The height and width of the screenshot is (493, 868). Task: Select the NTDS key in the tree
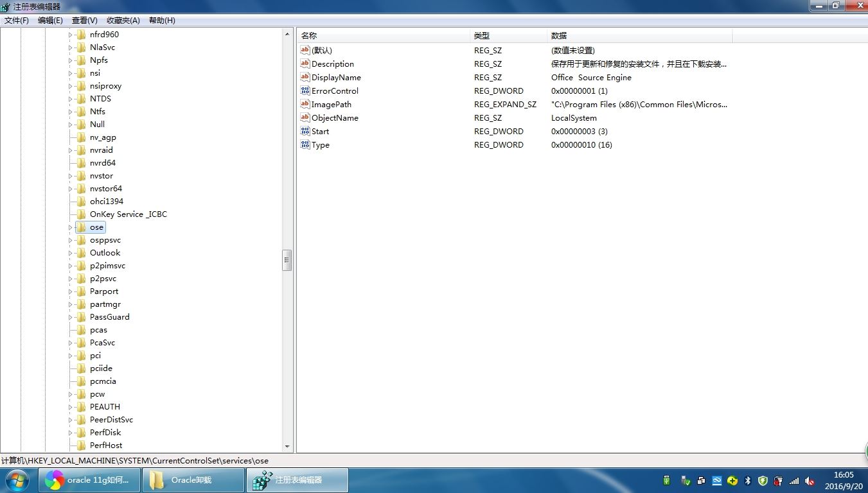[x=100, y=99]
